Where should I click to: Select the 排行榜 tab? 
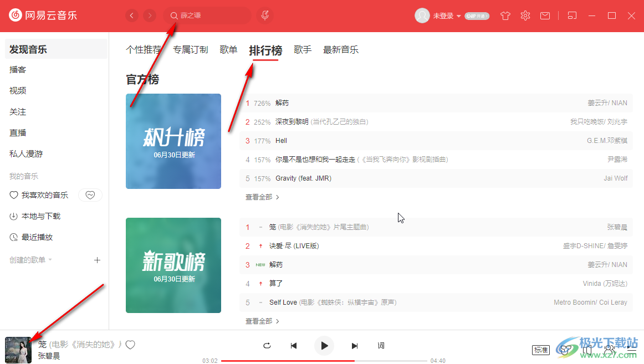[265, 50]
